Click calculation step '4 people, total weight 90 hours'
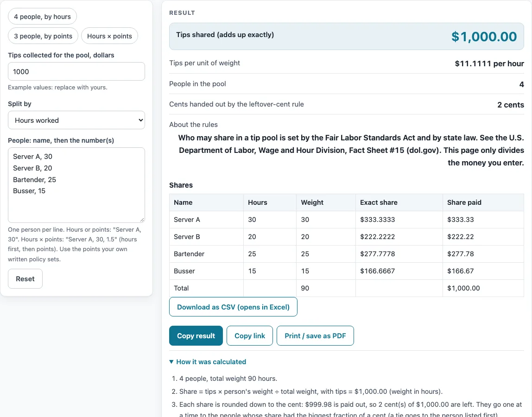Image resolution: width=532 pixels, height=417 pixels. click(x=228, y=379)
